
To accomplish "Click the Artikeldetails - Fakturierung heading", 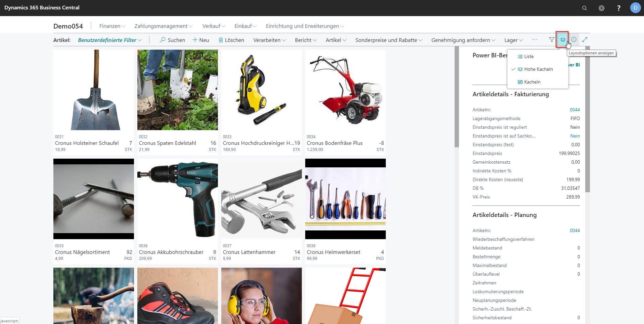I will tap(511, 94).
